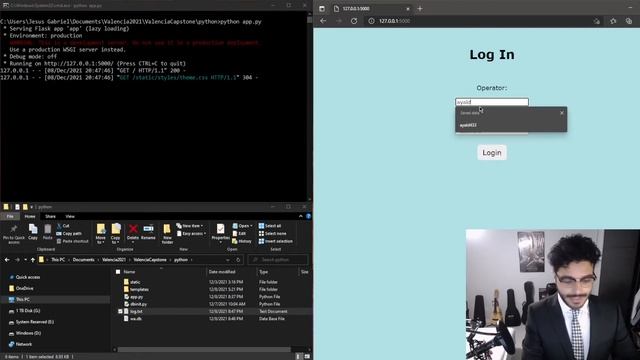Click Pin to Quick access in Explorer ribbon
The width and height of the screenshot is (640, 360).
(x=13, y=233)
